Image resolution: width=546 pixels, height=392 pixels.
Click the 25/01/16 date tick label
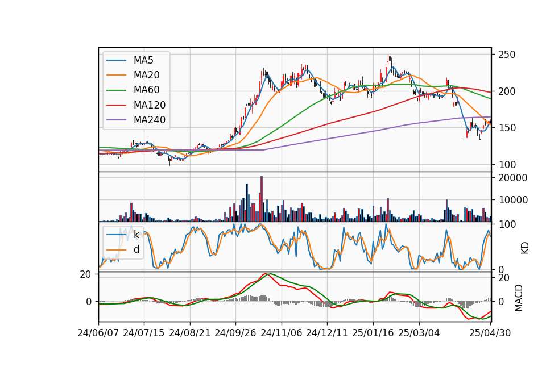click(x=373, y=333)
